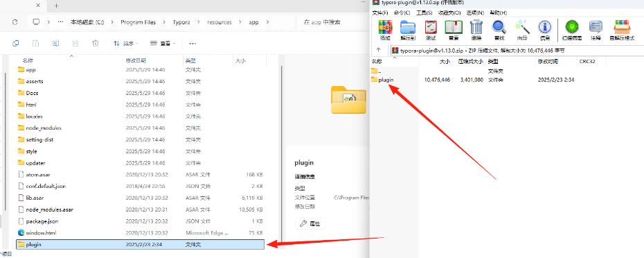Close the current Explorer tab
The height and width of the screenshot is (258, 644).
coord(38,6)
